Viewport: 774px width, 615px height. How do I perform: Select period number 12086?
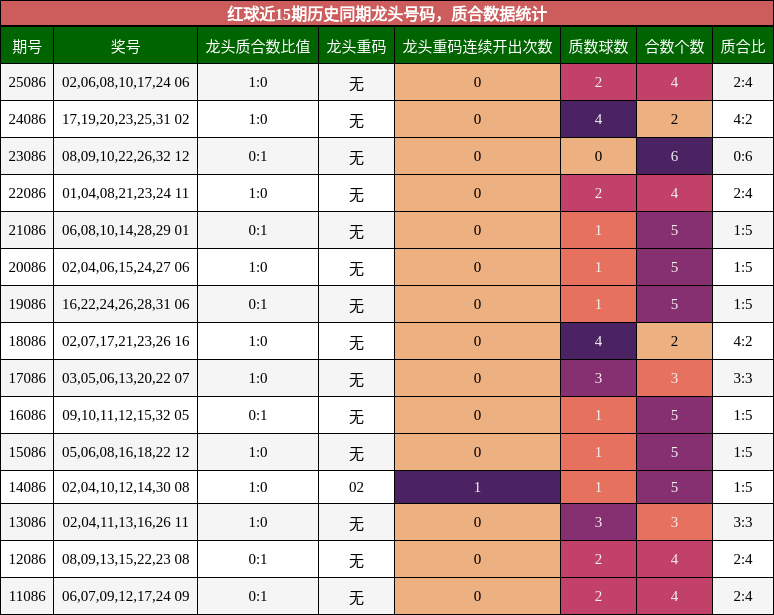[x=27, y=559]
